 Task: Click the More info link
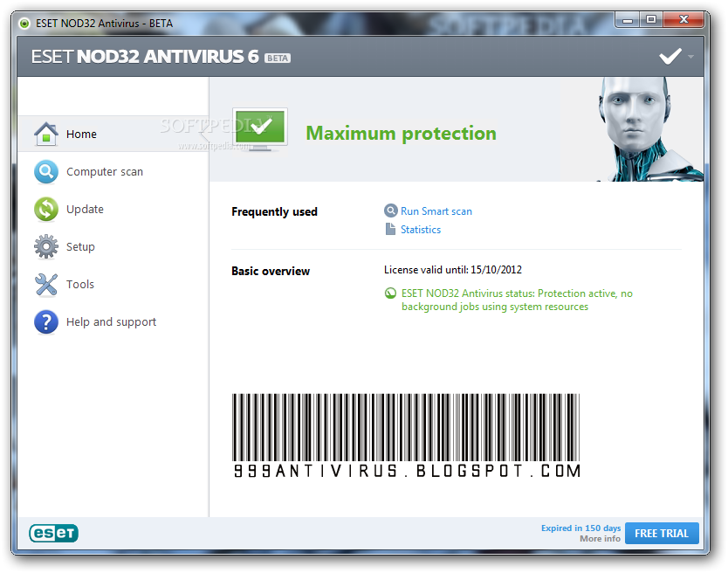(600, 539)
